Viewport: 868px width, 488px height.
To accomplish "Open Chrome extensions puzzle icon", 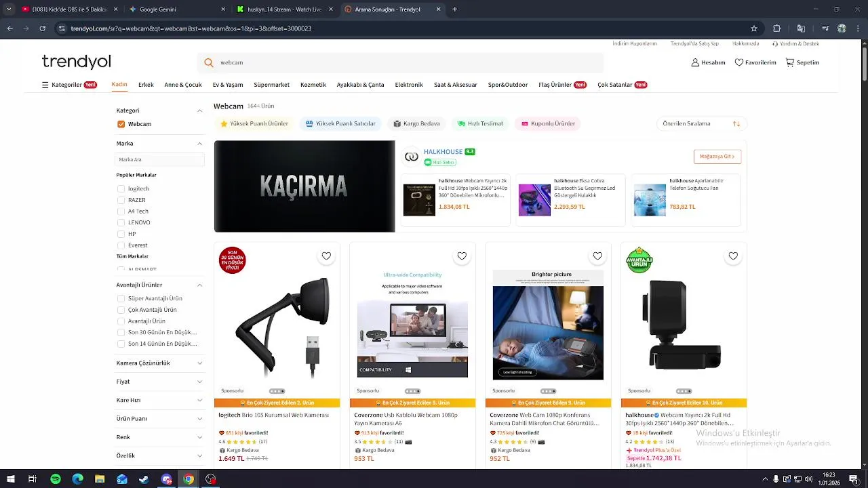I will [777, 28].
